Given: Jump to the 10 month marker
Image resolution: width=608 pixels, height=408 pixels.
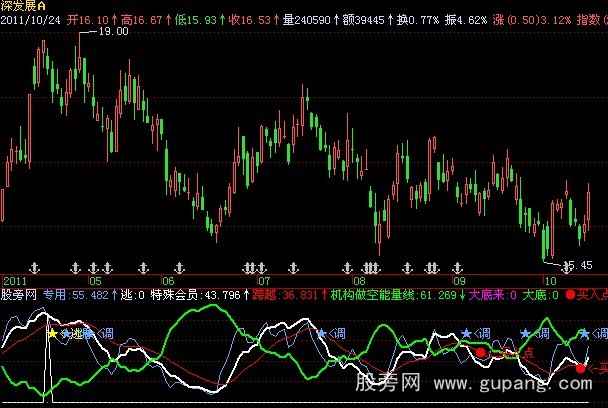Looking at the screenshot, I should pos(550,281).
